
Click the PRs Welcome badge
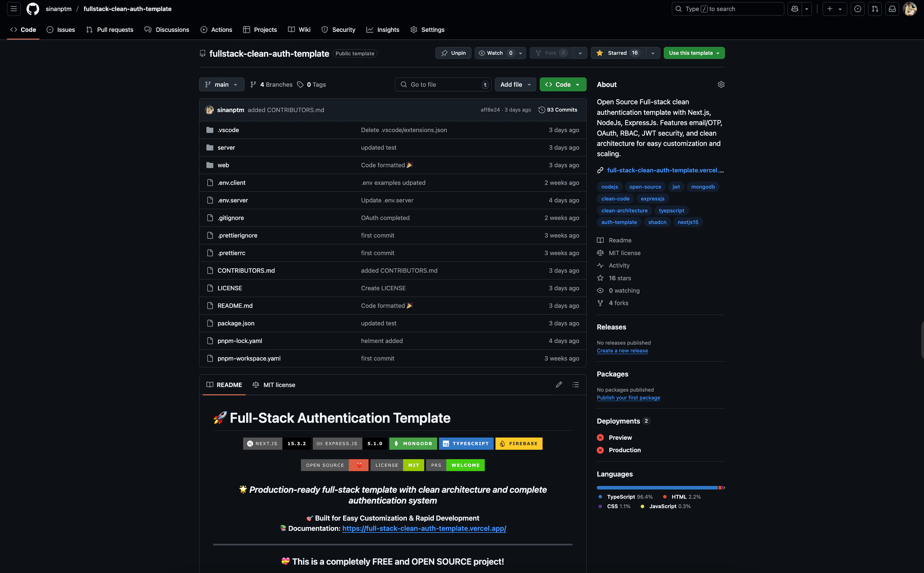pos(455,465)
